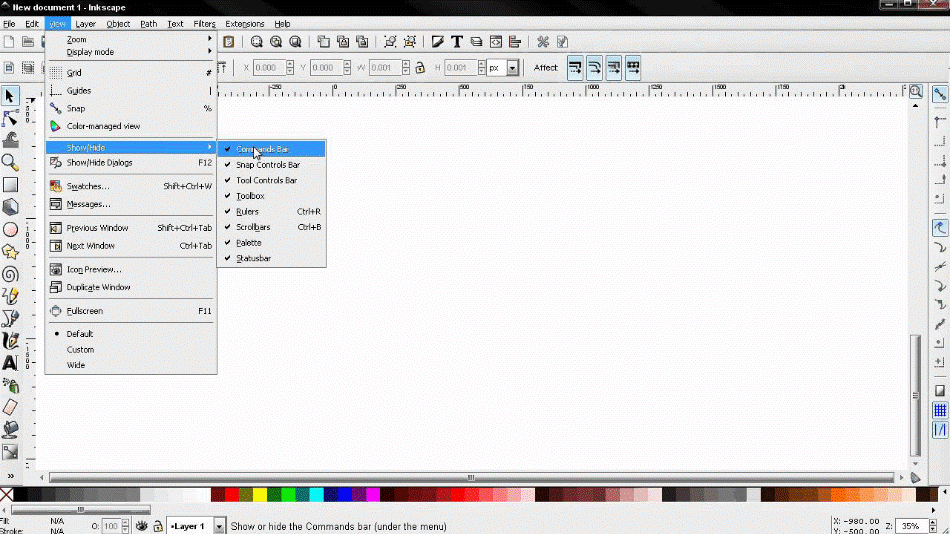Select the Spray tool

click(x=10, y=385)
